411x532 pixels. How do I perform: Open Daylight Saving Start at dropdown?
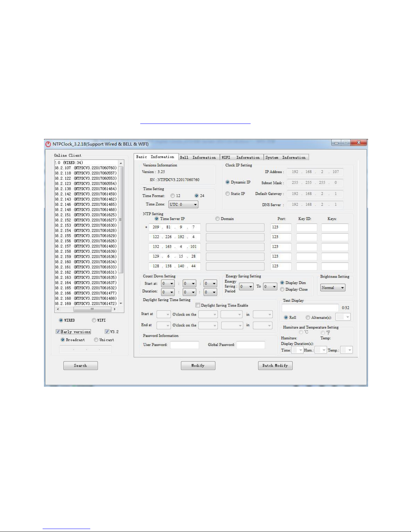click(x=164, y=315)
